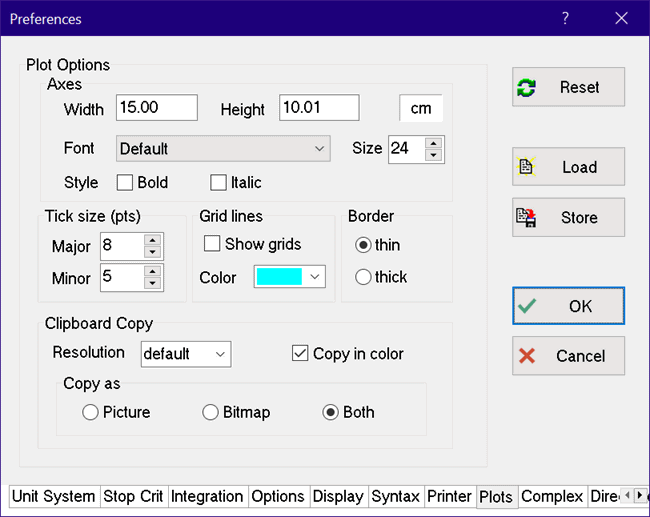Open the Integration tab
Image resolution: width=650 pixels, height=517 pixels.
point(207,496)
